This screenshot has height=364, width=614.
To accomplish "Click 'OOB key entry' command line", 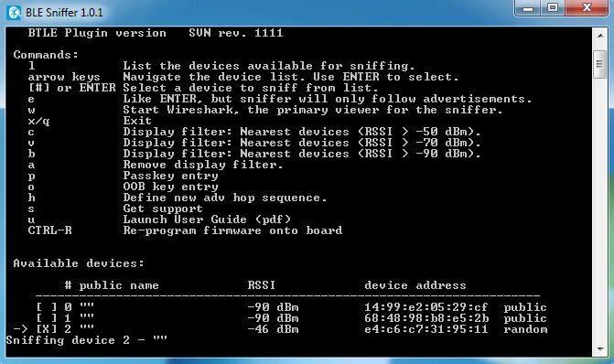I will 170,187.
